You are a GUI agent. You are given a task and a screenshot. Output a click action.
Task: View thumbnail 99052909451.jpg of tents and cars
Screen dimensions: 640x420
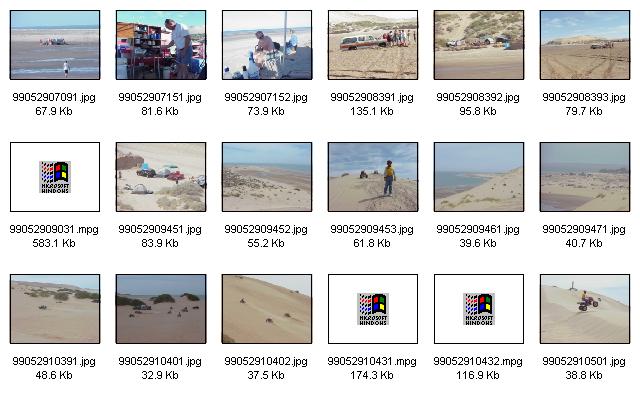point(161,177)
